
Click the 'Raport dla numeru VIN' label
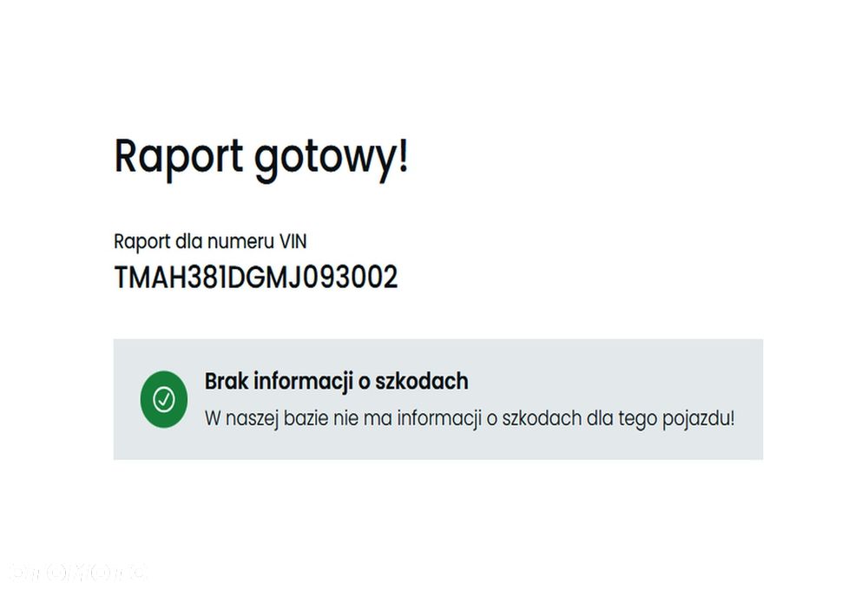210,242
